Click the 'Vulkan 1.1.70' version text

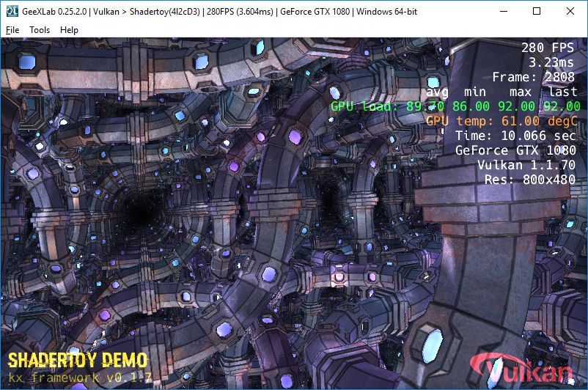point(526,165)
